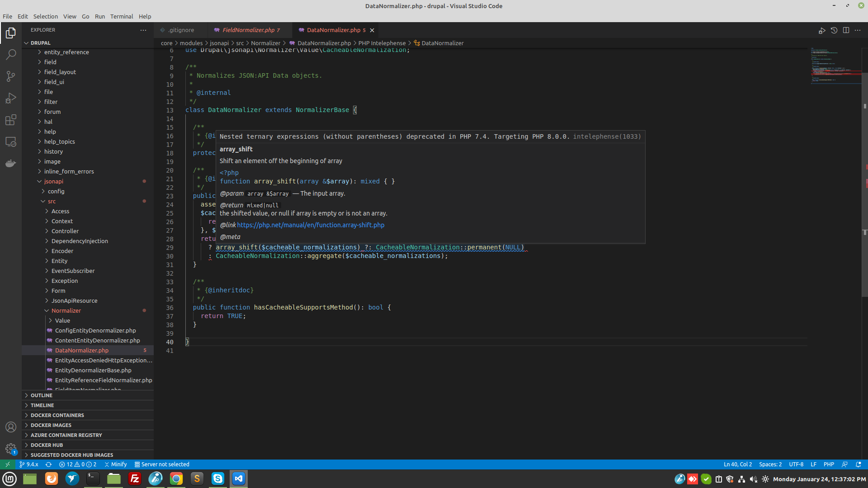Open the php.net array-shift manual link
868x488 pixels.
point(311,225)
